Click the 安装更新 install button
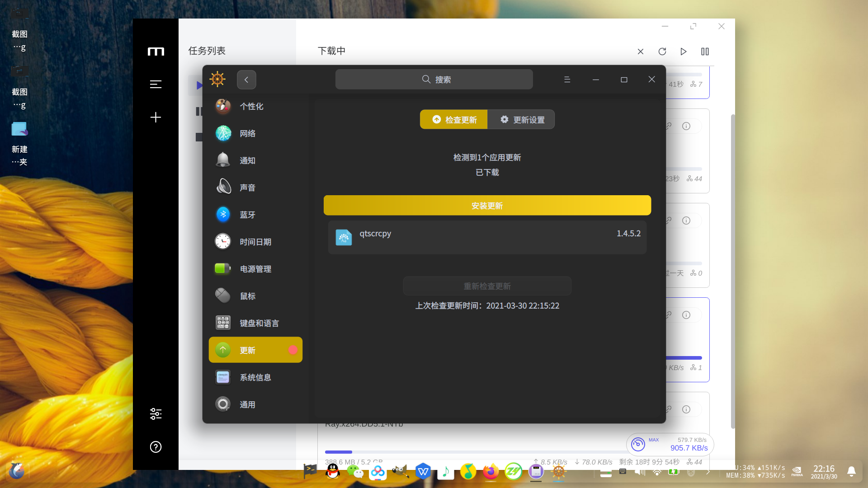The width and height of the screenshot is (868, 488). (487, 206)
